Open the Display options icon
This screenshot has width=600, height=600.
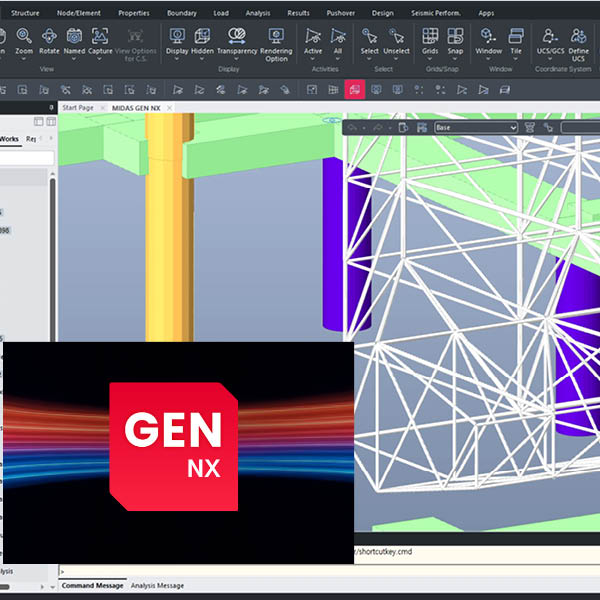[x=177, y=36]
